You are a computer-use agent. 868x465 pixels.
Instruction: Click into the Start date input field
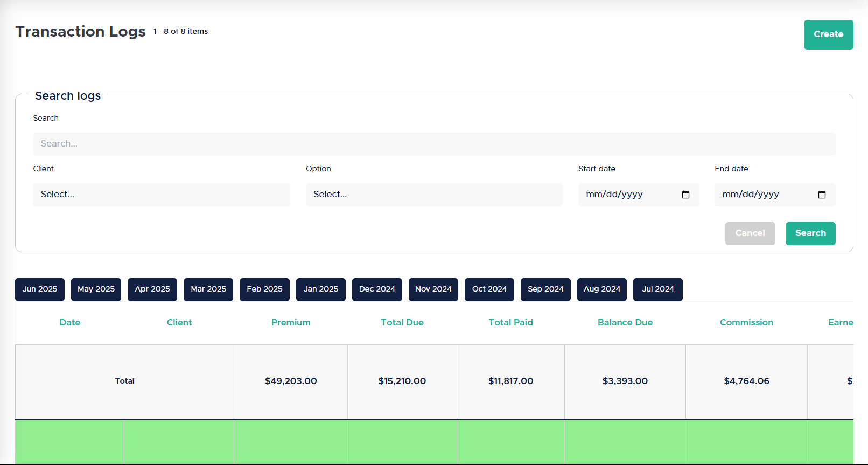pos(625,195)
